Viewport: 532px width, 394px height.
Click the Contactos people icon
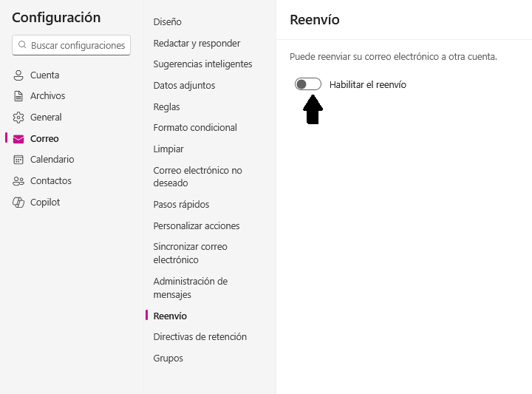(18, 181)
